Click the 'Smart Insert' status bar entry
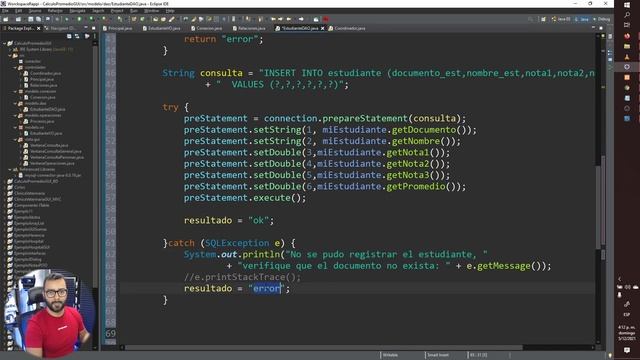This screenshot has height=360, width=640. click(438, 355)
